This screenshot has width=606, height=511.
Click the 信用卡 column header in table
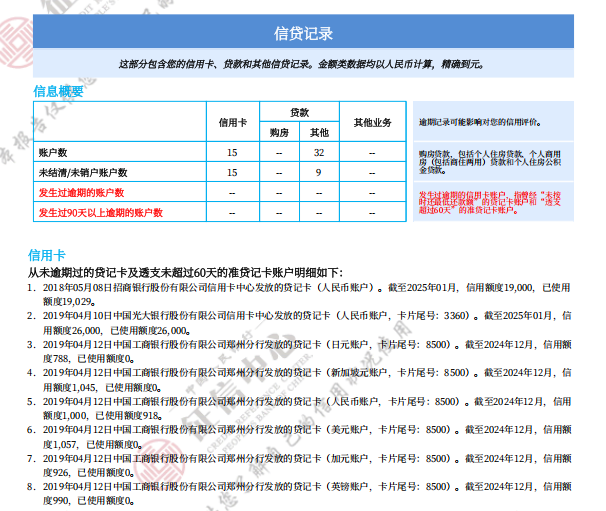(233, 123)
